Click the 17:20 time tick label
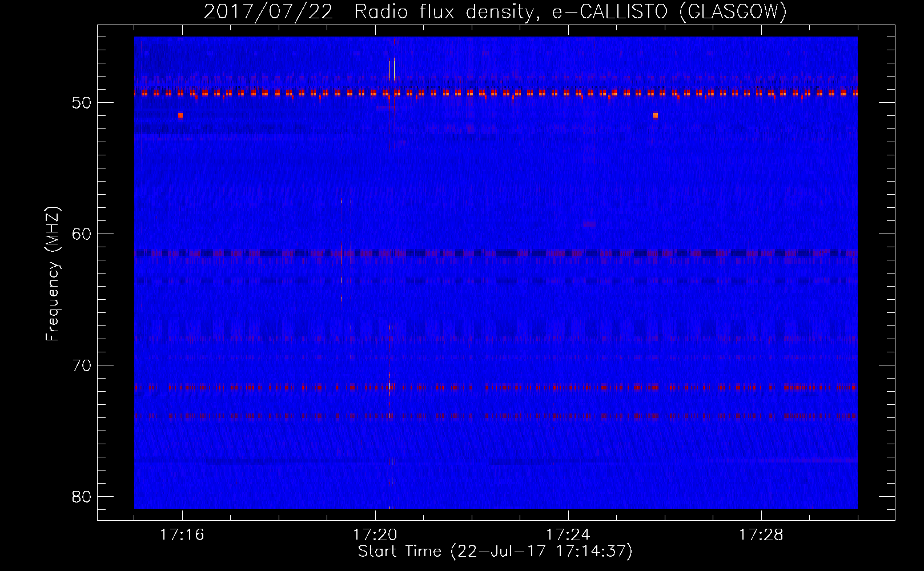This screenshot has height=571, width=924. pos(375,535)
